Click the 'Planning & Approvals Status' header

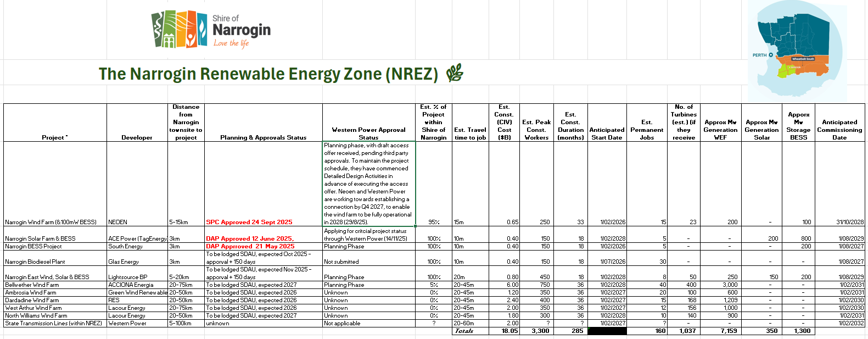tap(263, 137)
